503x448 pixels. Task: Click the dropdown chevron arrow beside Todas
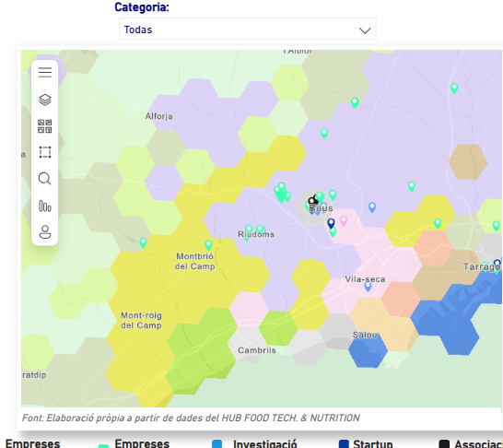pyautogui.click(x=365, y=30)
